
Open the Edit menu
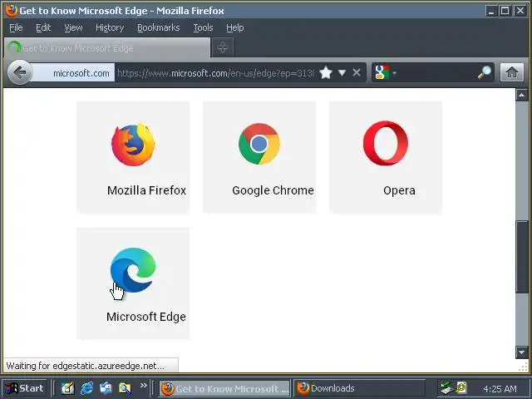(43, 27)
